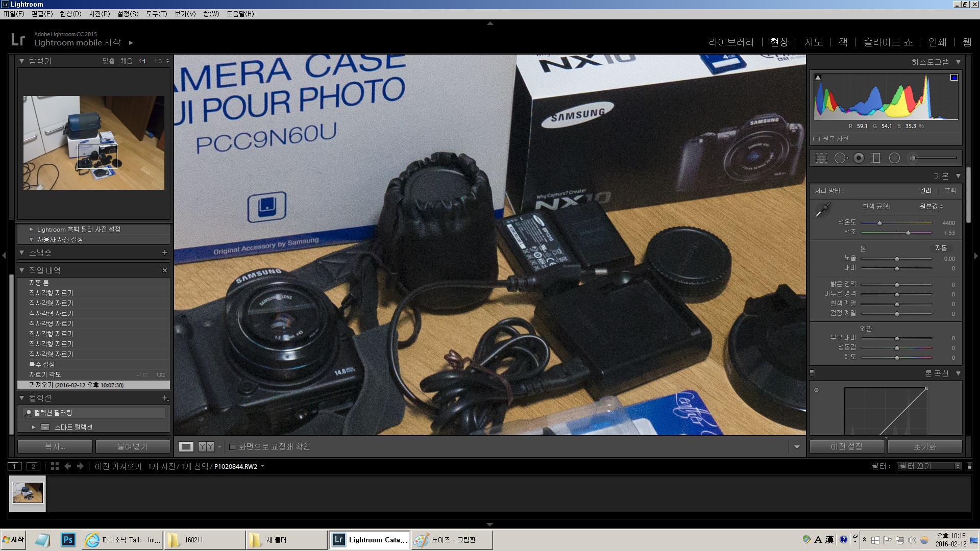
Task: Collapse the Basic (기본) panel
Action: [958, 176]
